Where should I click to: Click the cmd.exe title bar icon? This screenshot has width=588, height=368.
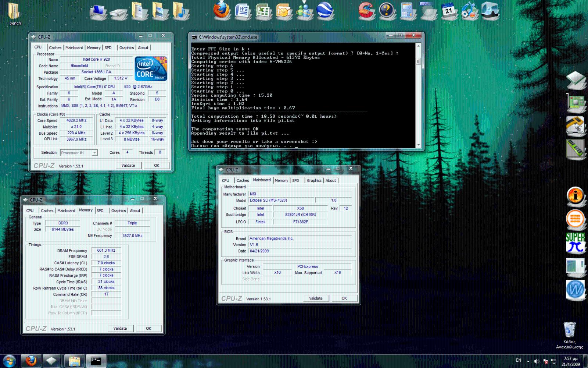[194, 37]
